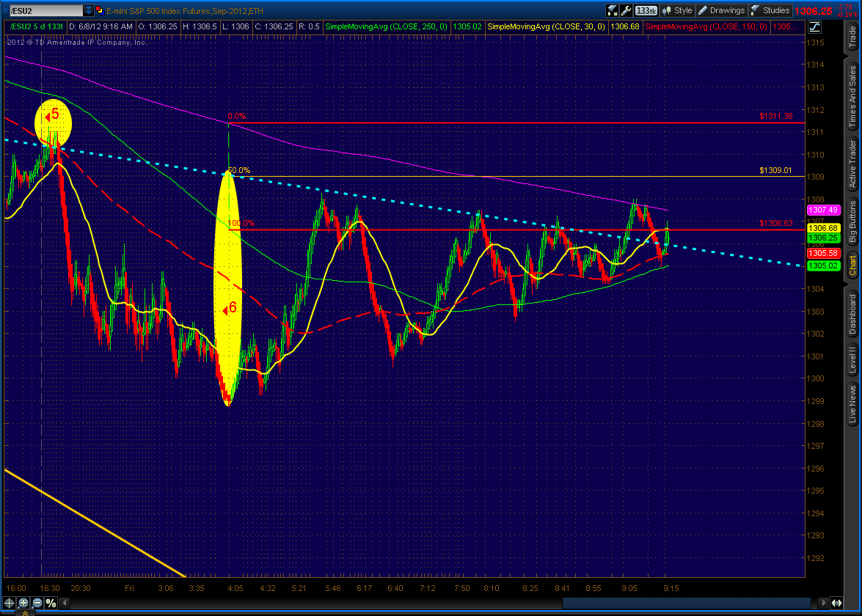The image size is (862, 616).
Task: Click the 133tk timeframe button
Action: click(646, 10)
